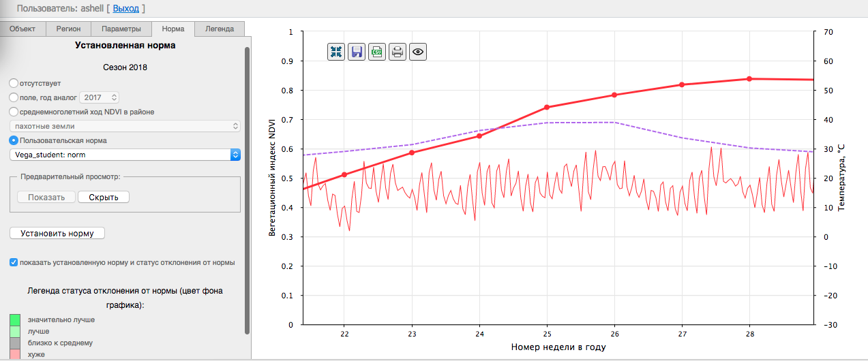Click the NDVI data point at week 27

pos(682,84)
